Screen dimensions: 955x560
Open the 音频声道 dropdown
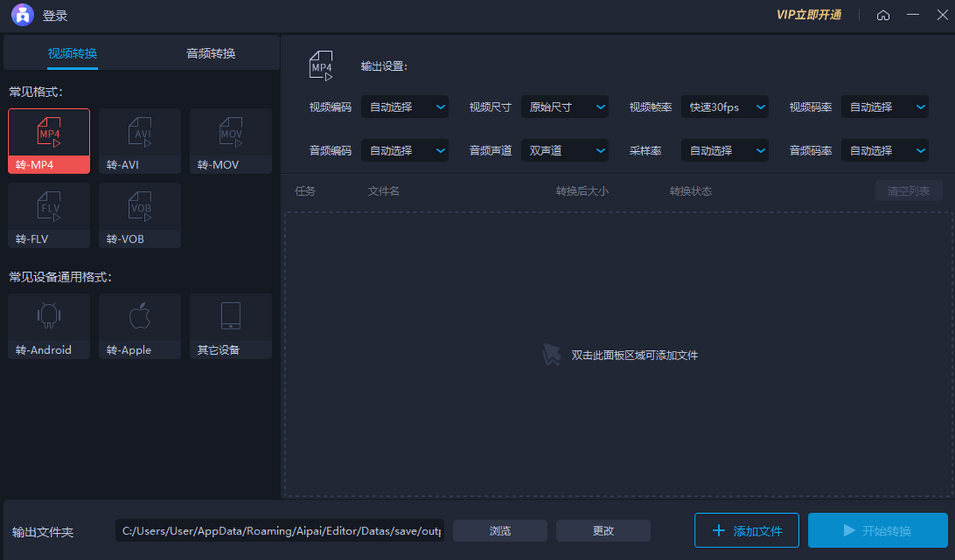pos(565,150)
